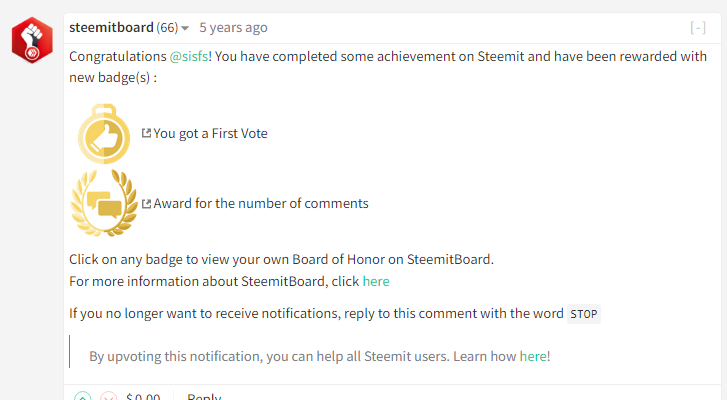727x400 pixels.
Task: Reply to the steemitboard comment
Action: pyautogui.click(x=204, y=397)
